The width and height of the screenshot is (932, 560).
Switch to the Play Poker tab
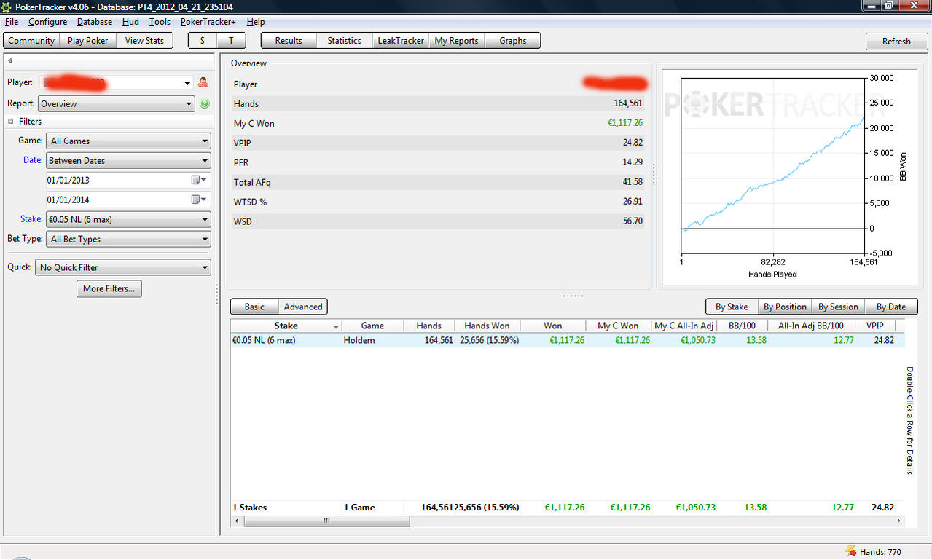[87, 41]
